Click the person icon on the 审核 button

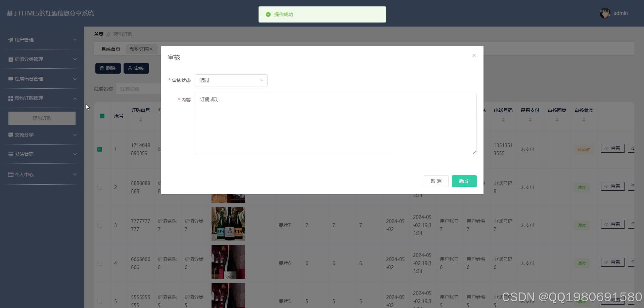[x=130, y=68]
